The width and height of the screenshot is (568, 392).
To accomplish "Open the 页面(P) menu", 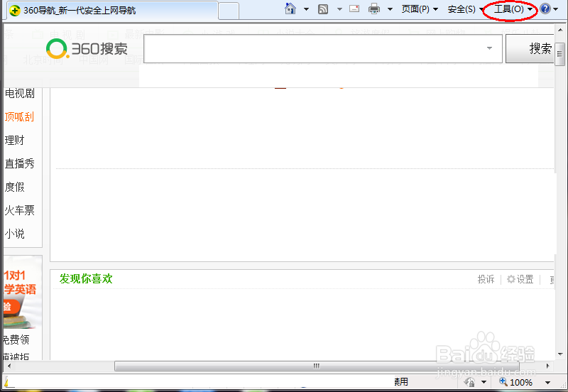I will pyautogui.click(x=420, y=9).
